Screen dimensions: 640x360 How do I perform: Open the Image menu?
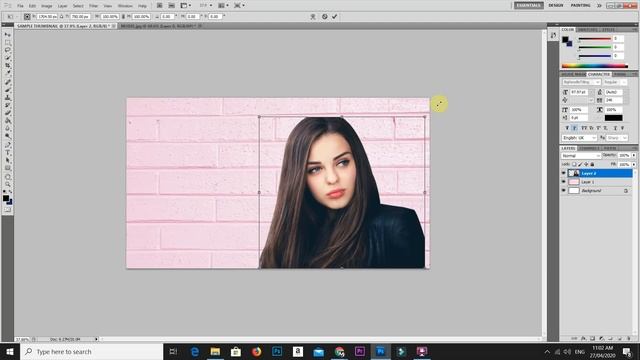tap(47, 6)
